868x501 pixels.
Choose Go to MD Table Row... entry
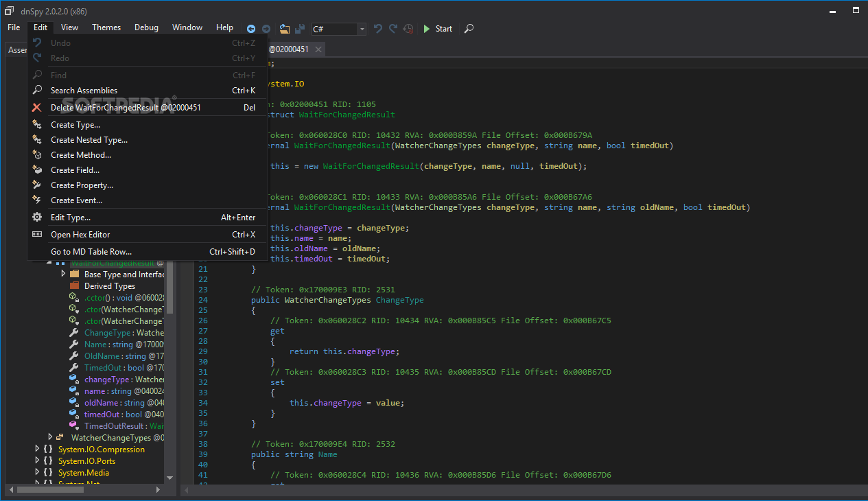pos(147,252)
